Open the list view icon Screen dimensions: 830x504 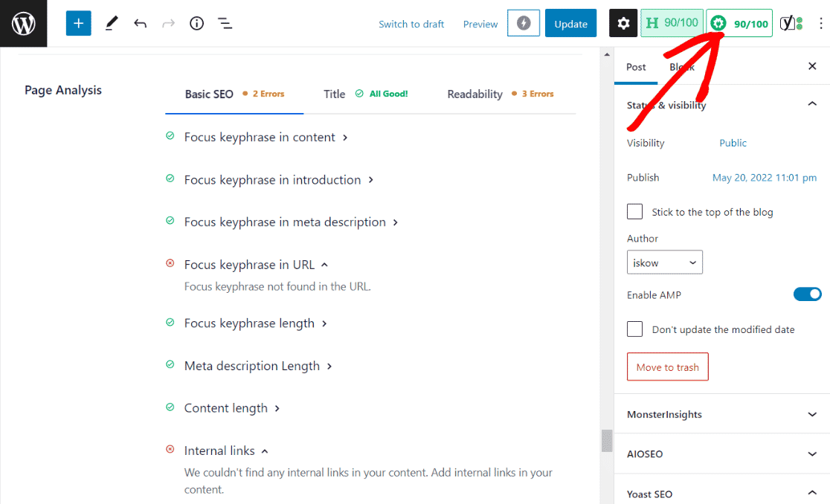(x=225, y=24)
